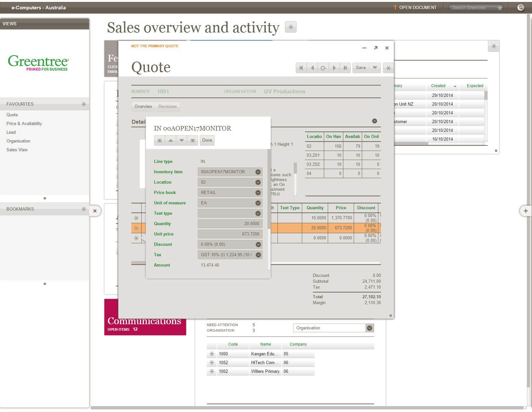The width and height of the screenshot is (532, 412).
Task: Click activity list vertical scrollbar
Action: click(486, 96)
